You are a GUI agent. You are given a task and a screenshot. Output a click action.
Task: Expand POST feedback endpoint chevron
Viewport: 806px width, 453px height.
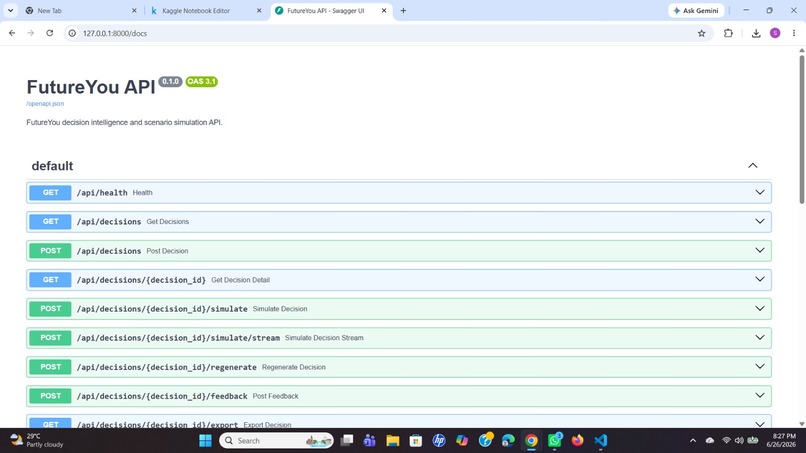point(760,395)
